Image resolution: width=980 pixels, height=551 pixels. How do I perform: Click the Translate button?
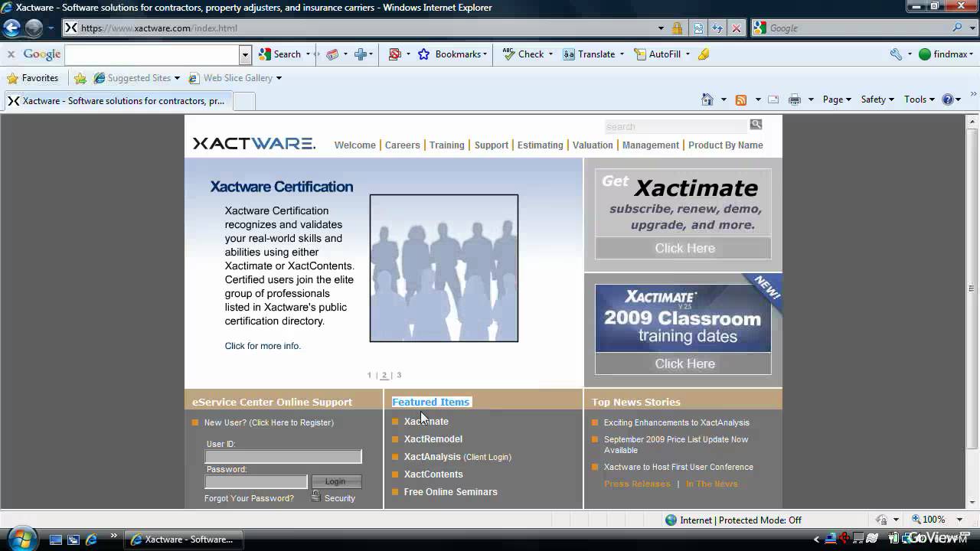(x=590, y=54)
